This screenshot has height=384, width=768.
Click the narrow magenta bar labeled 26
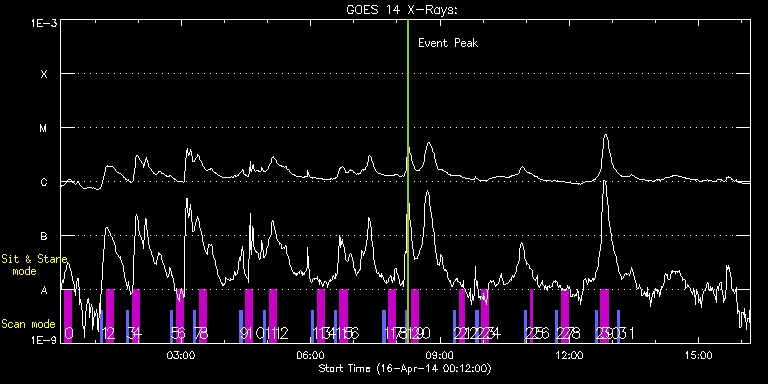point(531,316)
